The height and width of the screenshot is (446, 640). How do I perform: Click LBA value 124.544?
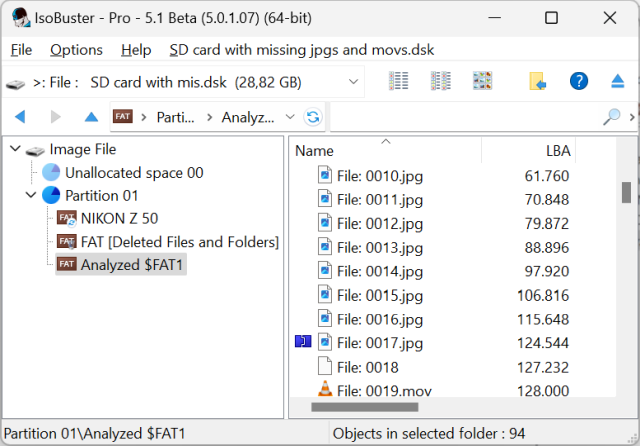[543, 343]
